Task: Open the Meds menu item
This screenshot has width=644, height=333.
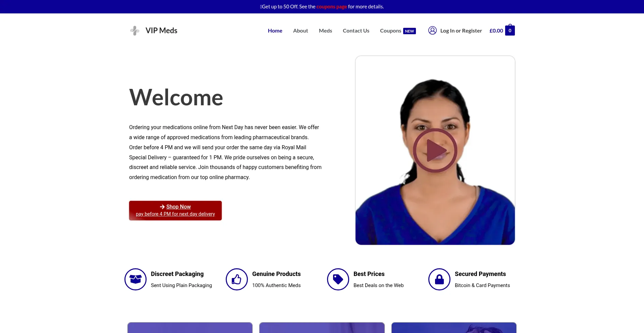Action: click(x=325, y=31)
